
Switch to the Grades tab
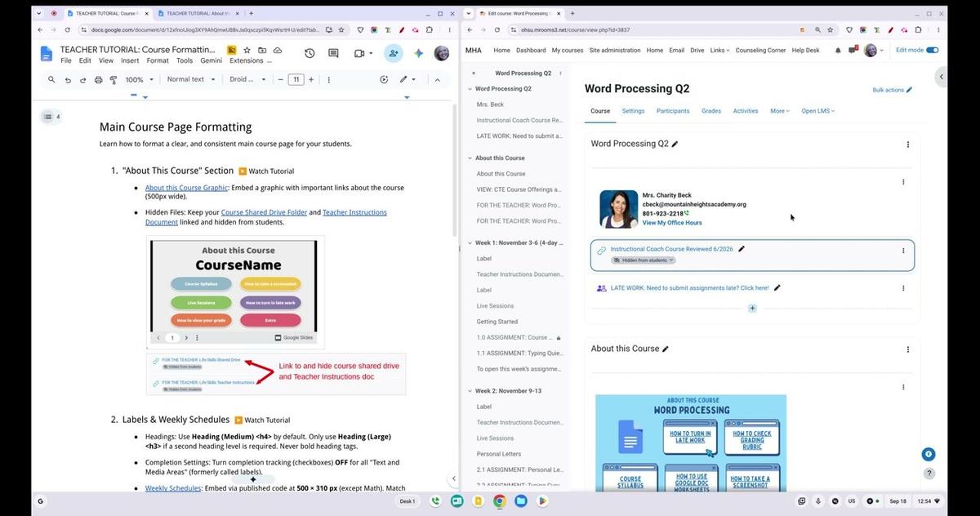coord(711,111)
